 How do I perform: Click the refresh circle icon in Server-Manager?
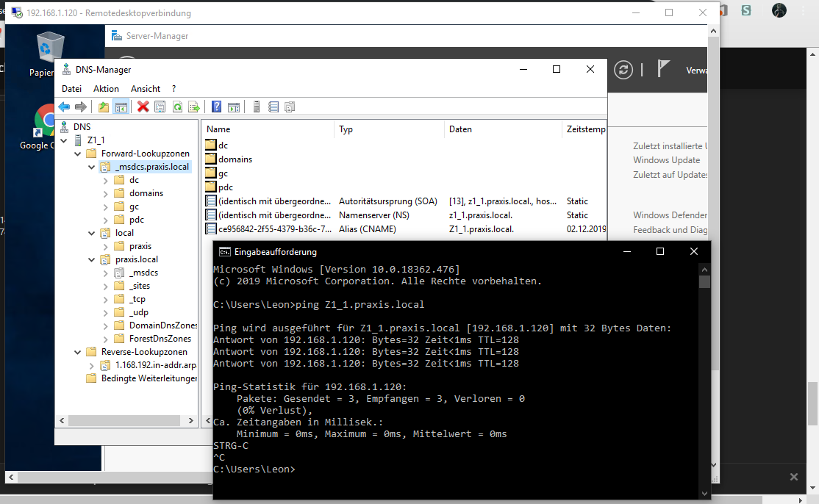coord(623,70)
